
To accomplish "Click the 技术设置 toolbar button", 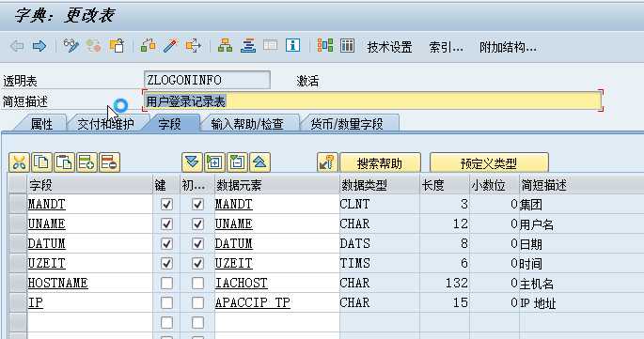I will pos(389,47).
